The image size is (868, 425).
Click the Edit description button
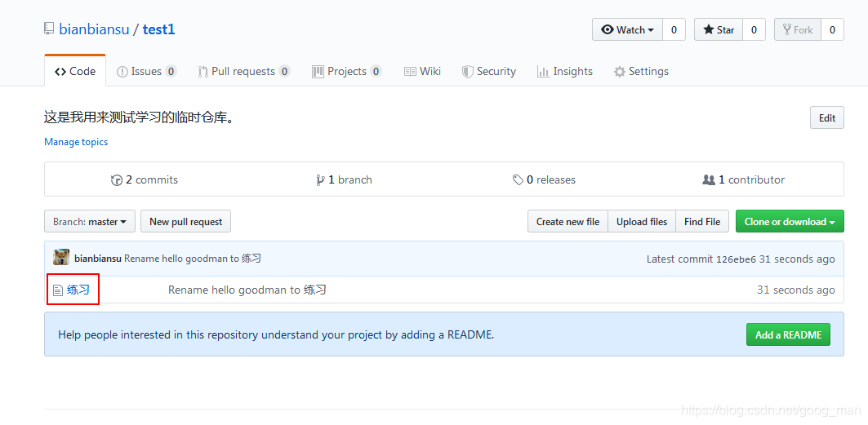click(827, 117)
